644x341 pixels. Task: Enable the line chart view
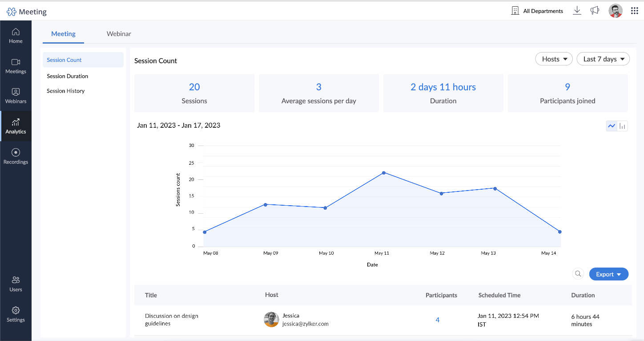pos(612,126)
